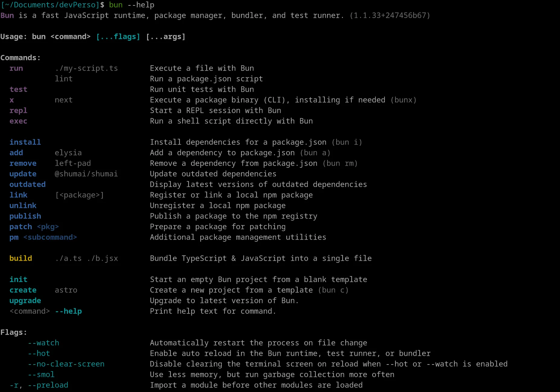Click the 'Usage:' label
This screenshot has width=560, height=392.
[x=14, y=37]
